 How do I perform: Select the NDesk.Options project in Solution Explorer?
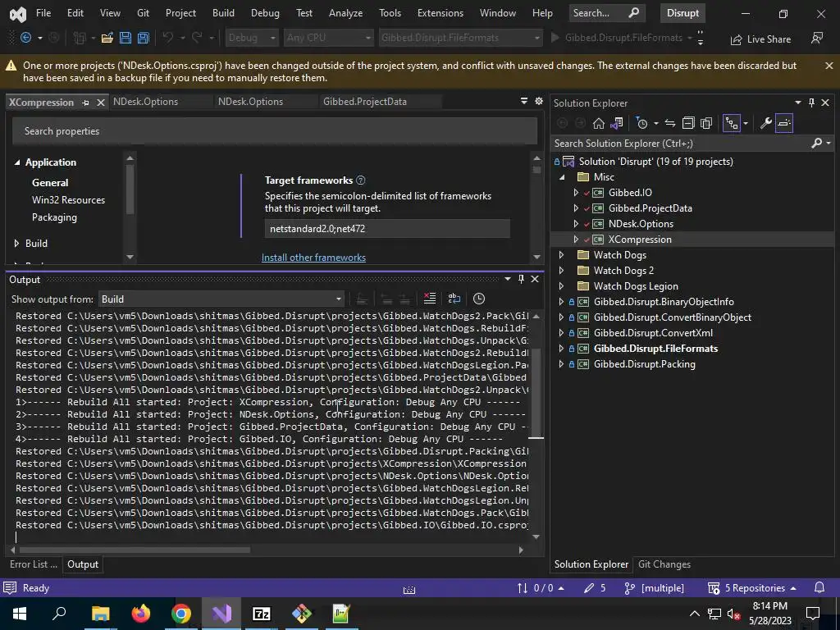[x=641, y=223]
